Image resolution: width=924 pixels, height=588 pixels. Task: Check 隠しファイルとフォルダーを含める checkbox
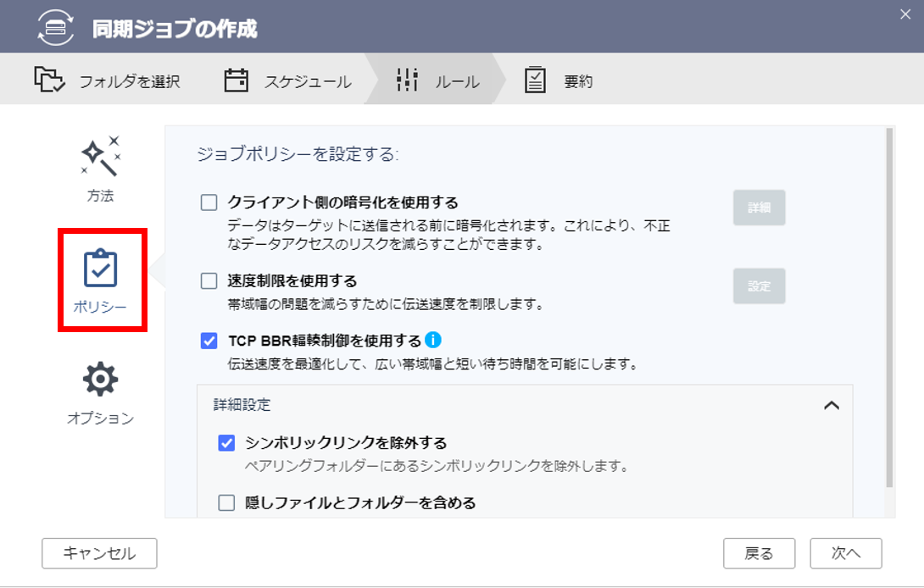226,502
